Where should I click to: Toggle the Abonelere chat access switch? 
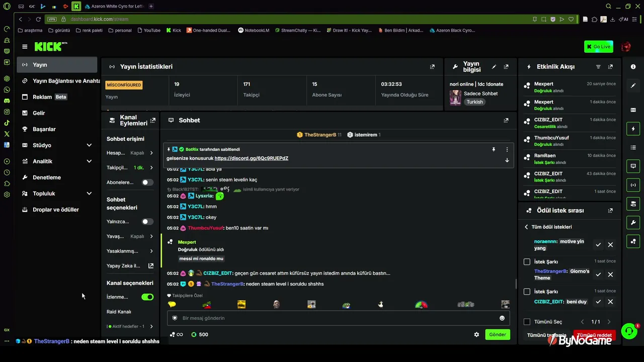[147, 183]
